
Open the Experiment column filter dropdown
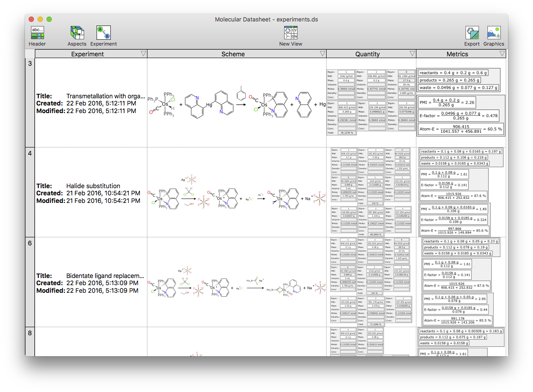tap(143, 54)
